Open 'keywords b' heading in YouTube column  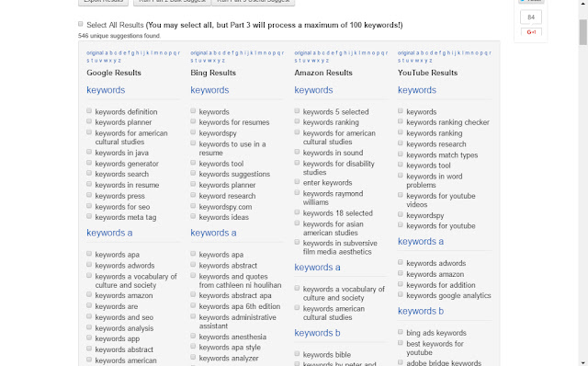(x=421, y=311)
